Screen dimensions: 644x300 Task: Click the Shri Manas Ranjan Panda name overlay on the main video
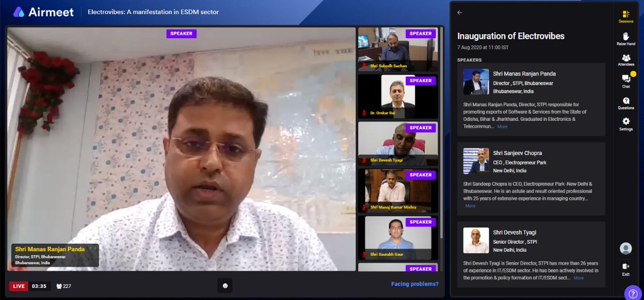tap(50, 249)
